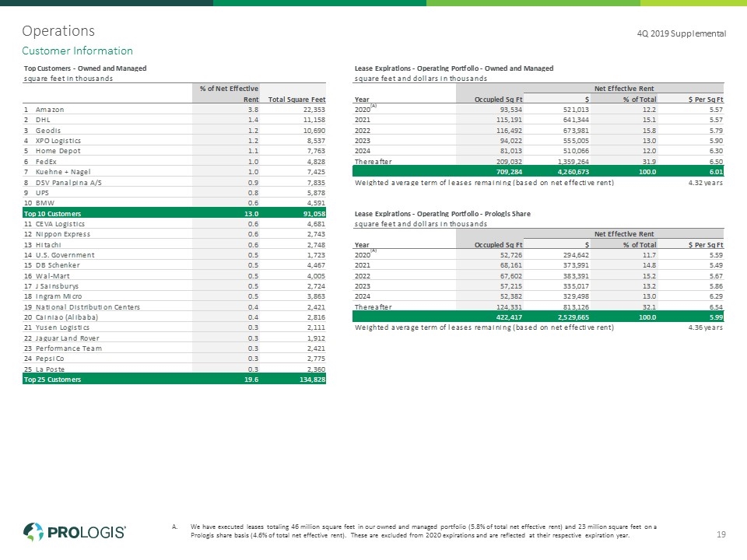Select the FedEx customer name
The height and width of the screenshot is (560, 747).
click(x=46, y=162)
